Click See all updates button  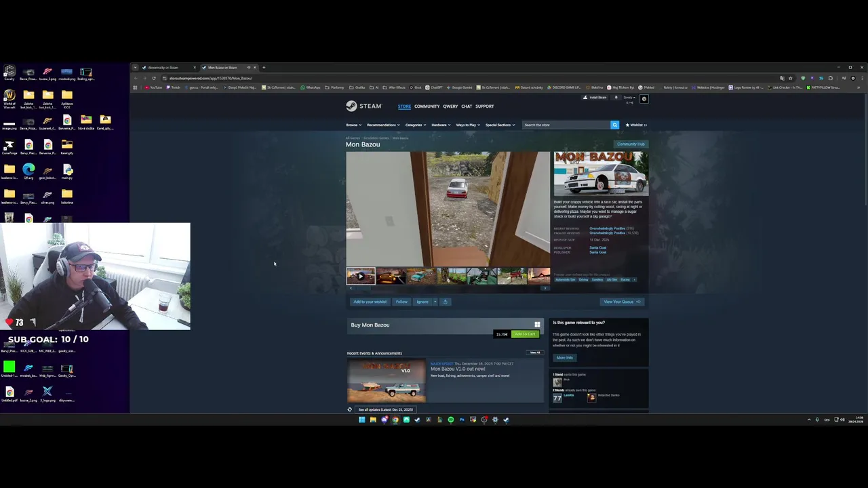(x=385, y=409)
